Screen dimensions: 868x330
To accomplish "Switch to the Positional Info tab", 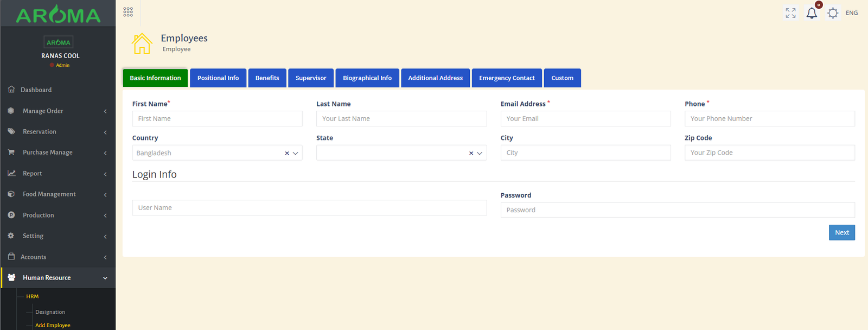I will tap(218, 78).
